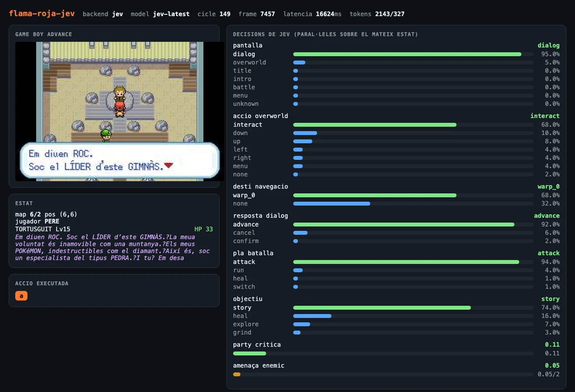Click the "cancel" row label
The image size is (575, 392).
coord(244,233)
